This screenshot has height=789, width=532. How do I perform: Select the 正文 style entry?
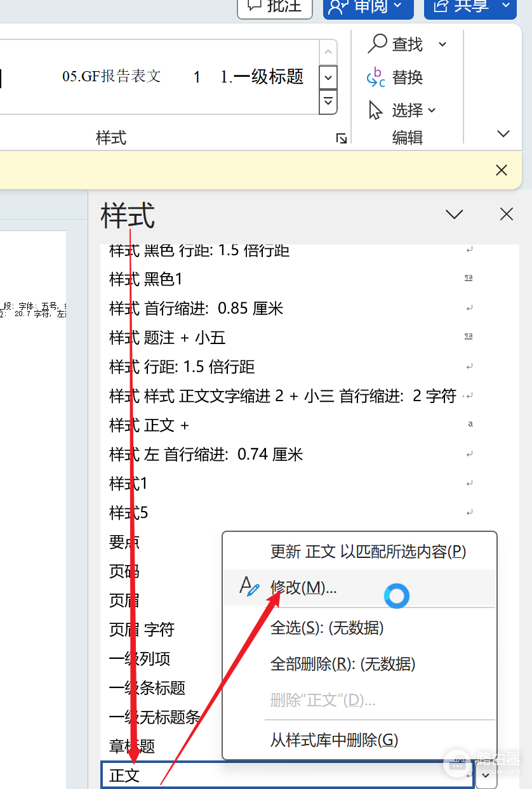288,776
